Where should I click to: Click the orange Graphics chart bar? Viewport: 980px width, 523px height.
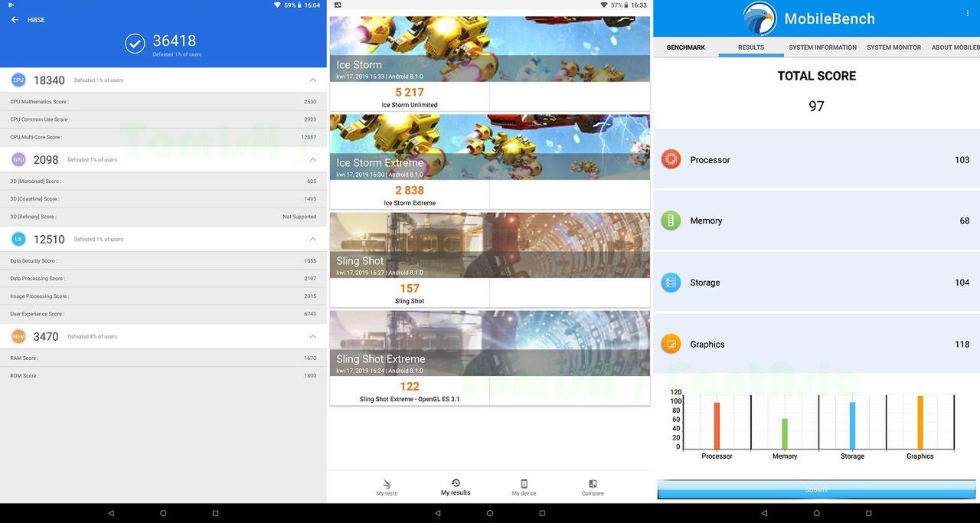pos(920,423)
